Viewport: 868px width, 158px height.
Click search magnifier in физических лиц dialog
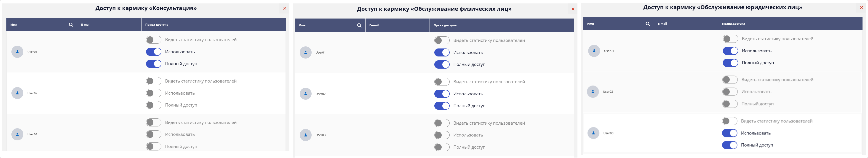point(359,25)
